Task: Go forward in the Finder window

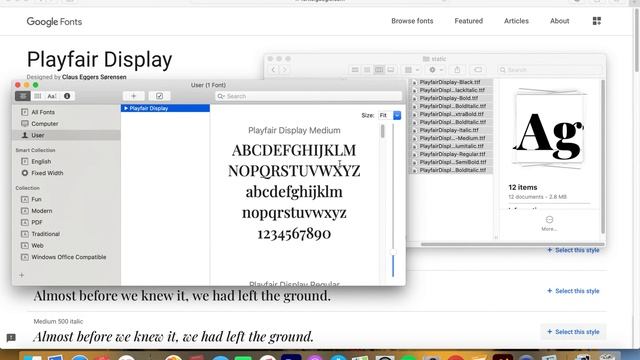Action: point(284,70)
